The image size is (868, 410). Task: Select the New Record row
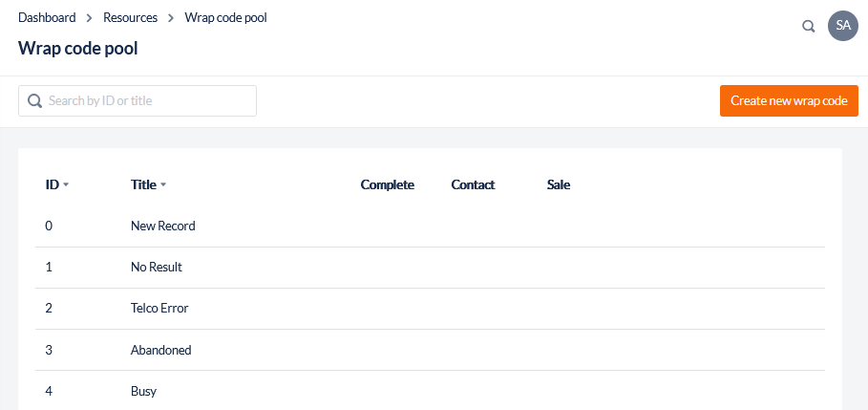[162, 227]
